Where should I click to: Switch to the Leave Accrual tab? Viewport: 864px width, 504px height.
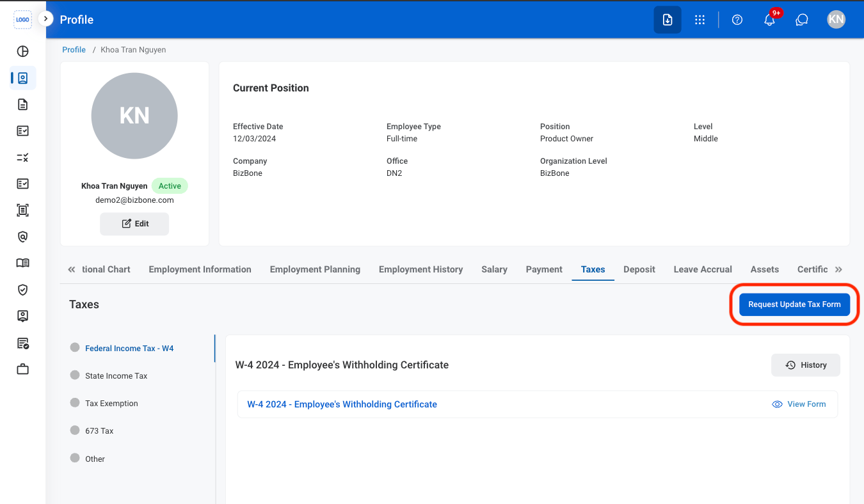703,269
